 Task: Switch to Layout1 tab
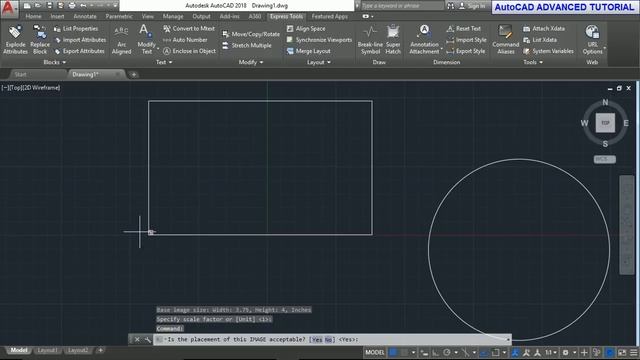47,350
